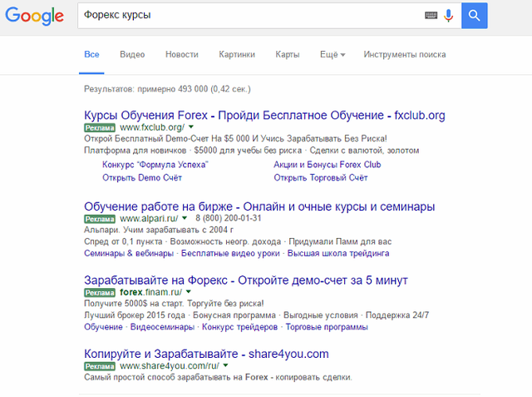This screenshot has height=397, width=532.
Task: Click the Google logo
Action: (34, 16)
